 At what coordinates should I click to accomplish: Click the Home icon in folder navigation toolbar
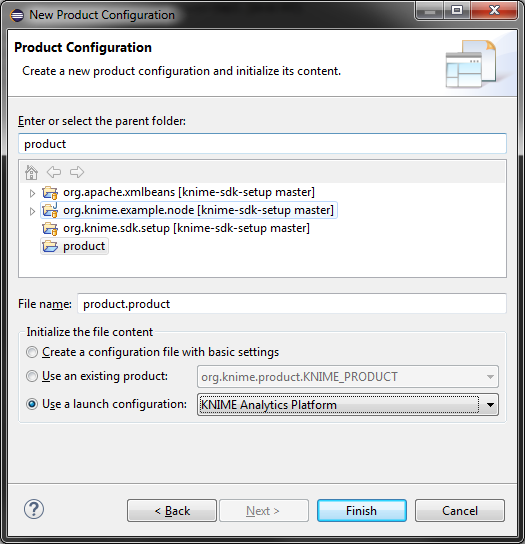(31, 172)
